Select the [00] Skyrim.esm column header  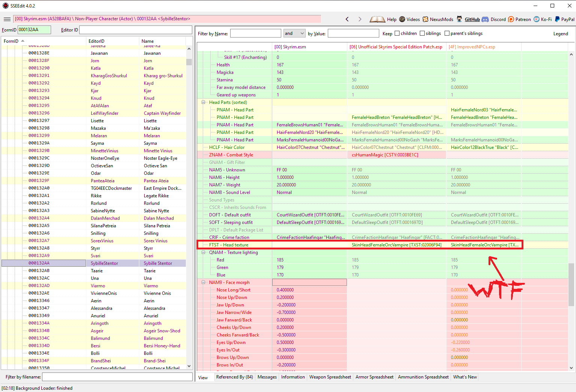tap(309, 47)
